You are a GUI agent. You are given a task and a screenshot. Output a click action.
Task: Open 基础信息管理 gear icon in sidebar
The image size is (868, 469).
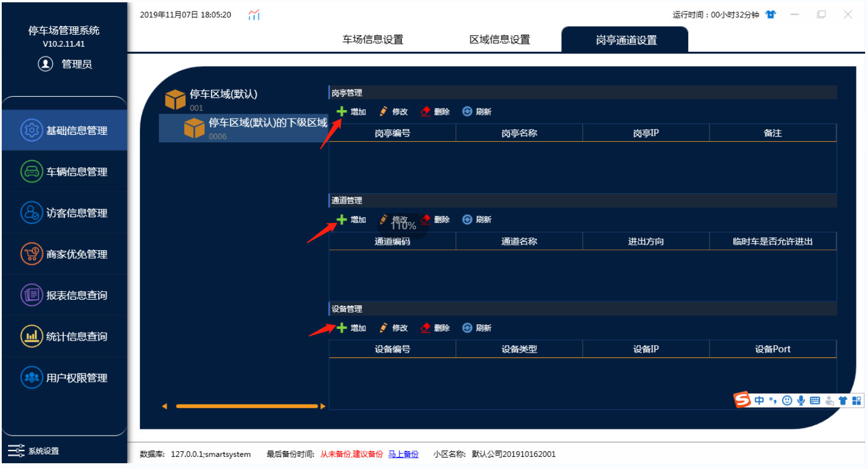pos(32,130)
